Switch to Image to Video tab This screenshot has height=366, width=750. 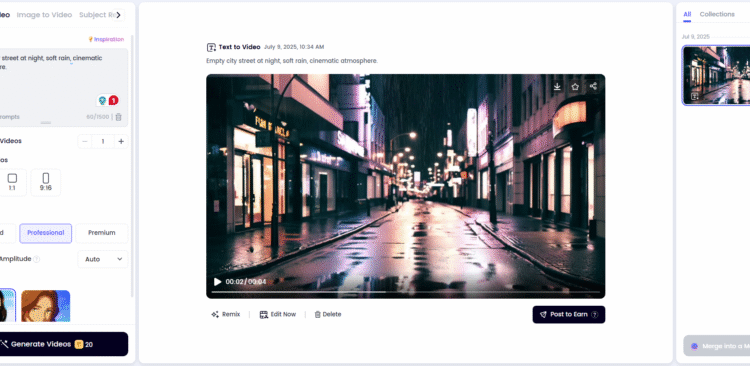(44, 15)
